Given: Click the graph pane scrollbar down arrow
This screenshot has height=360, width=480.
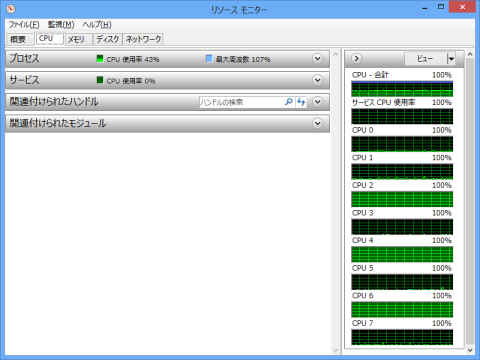Looking at the screenshot, I should point(470,350).
